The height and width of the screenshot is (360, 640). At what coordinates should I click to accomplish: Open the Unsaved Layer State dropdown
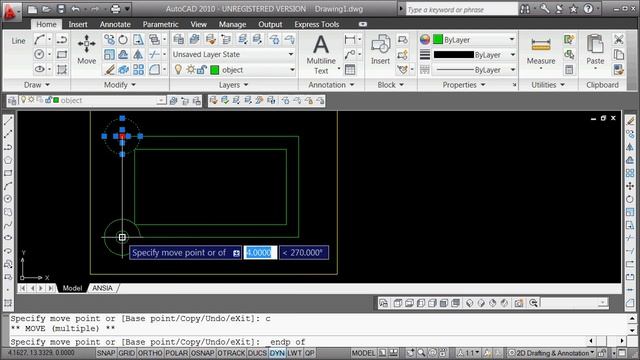pos(233,54)
